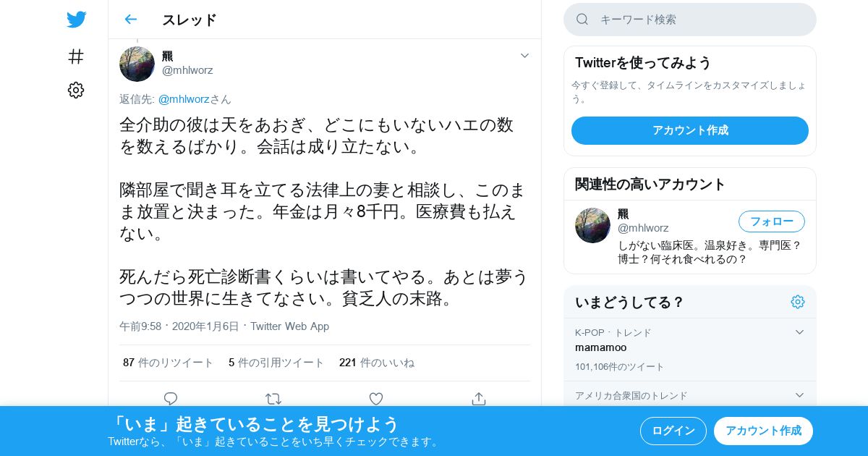Expand options for the アメリカ合衆国 trend
Screen dimensions: 868x456
799,395
